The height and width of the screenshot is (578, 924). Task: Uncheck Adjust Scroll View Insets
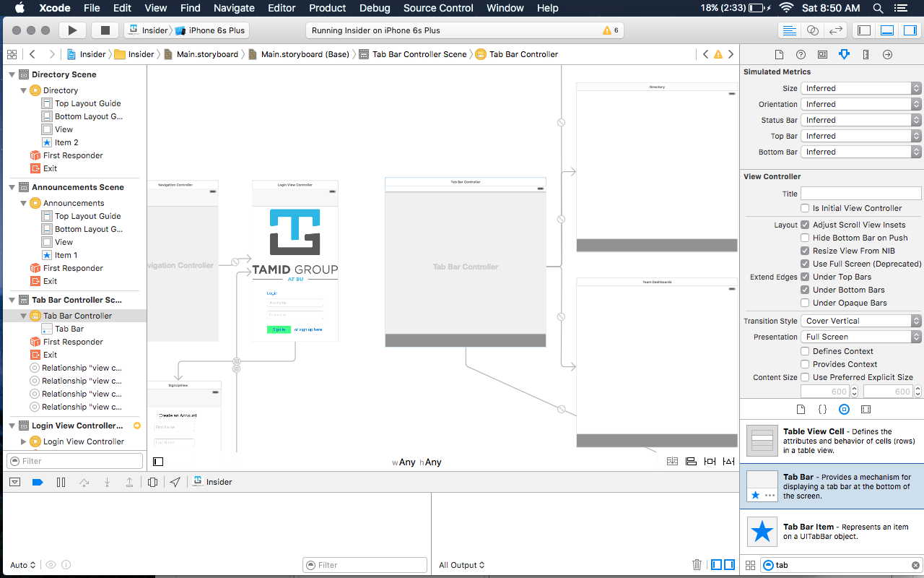click(805, 225)
